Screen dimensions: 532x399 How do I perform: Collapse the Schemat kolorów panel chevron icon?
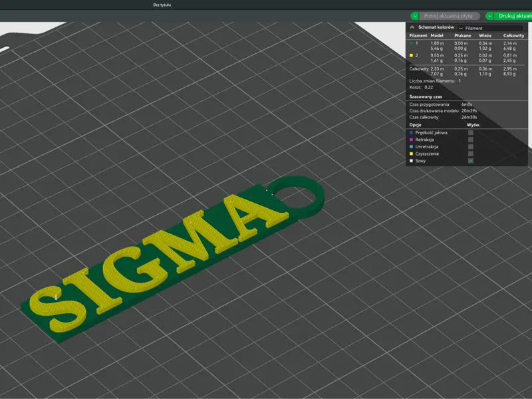click(x=412, y=27)
